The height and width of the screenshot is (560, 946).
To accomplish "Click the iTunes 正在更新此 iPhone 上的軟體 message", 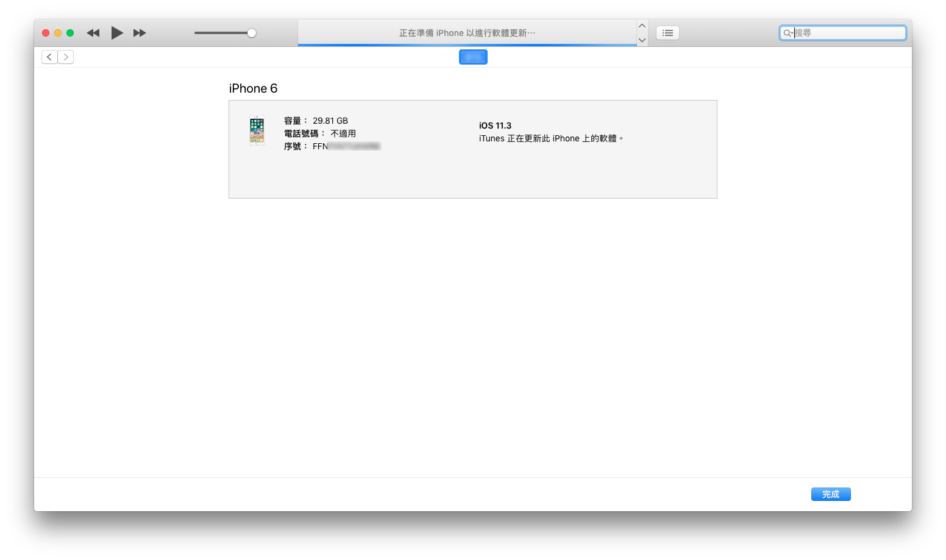I will [x=551, y=138].
